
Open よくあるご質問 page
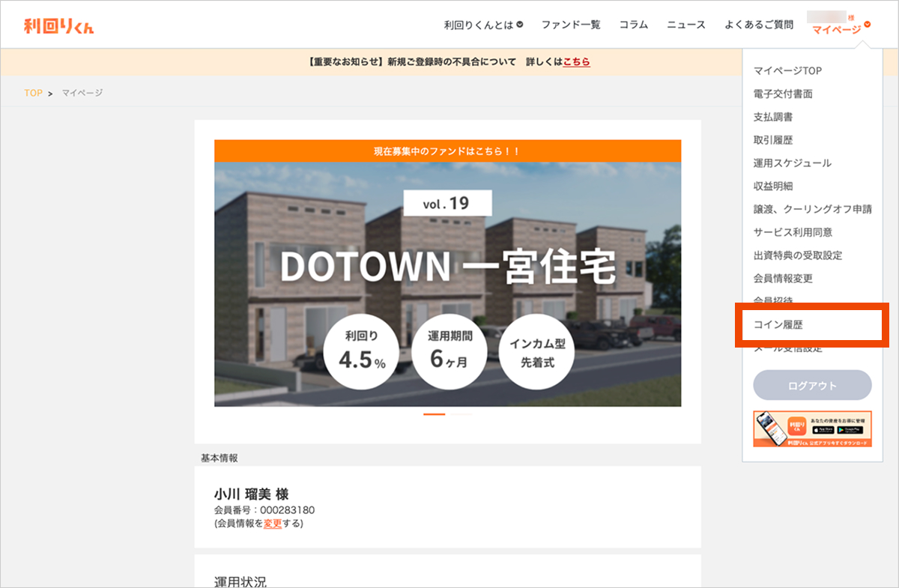tap(759, 25)
